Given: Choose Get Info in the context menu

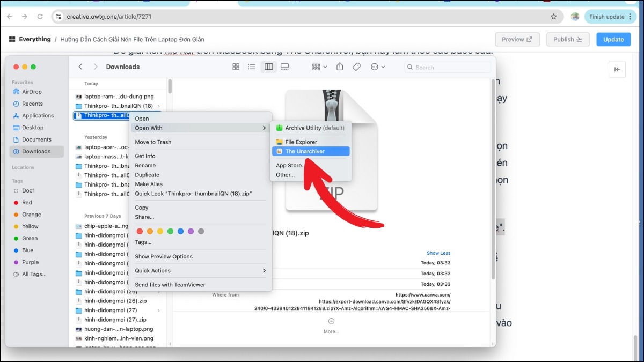Looking at the screenshot, I should [201, 156].
